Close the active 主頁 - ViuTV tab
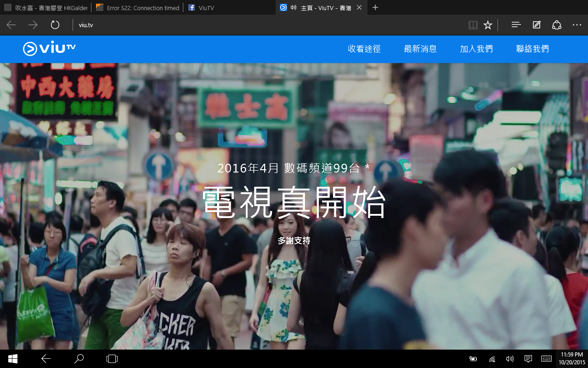The height and width of the screenshot is (368, 588). (x=359, y=8)
